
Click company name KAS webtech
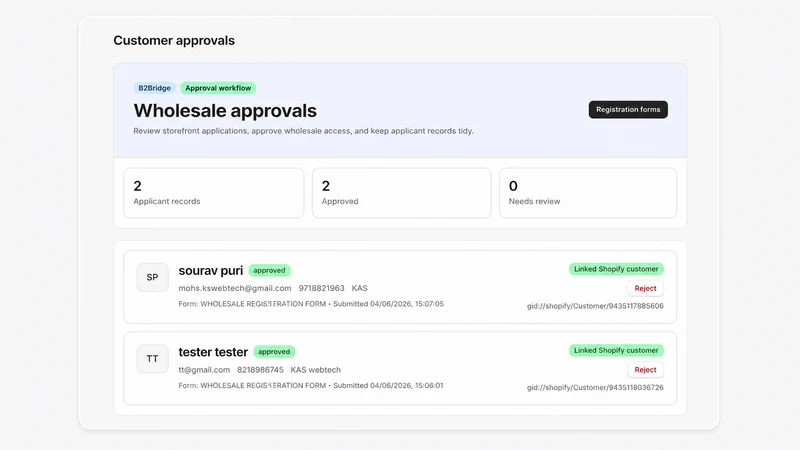316,369
